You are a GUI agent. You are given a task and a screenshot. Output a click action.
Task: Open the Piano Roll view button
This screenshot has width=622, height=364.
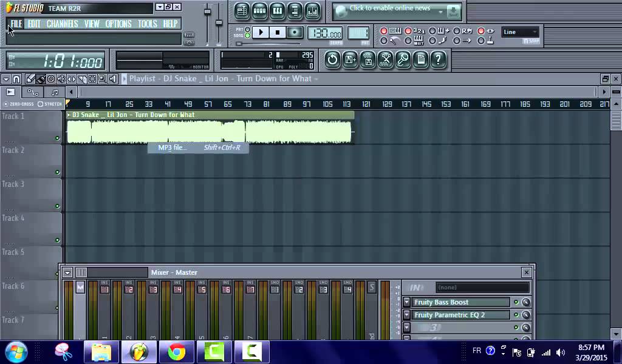[x=277, y=11]
